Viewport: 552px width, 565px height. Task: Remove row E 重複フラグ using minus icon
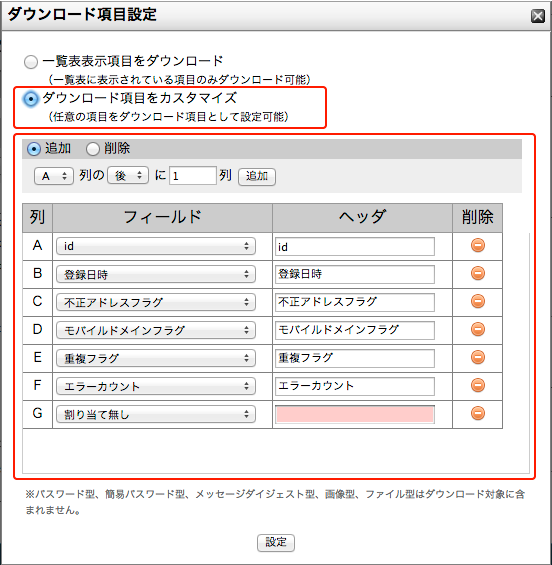pyautogui.click(x=478, y=357)
